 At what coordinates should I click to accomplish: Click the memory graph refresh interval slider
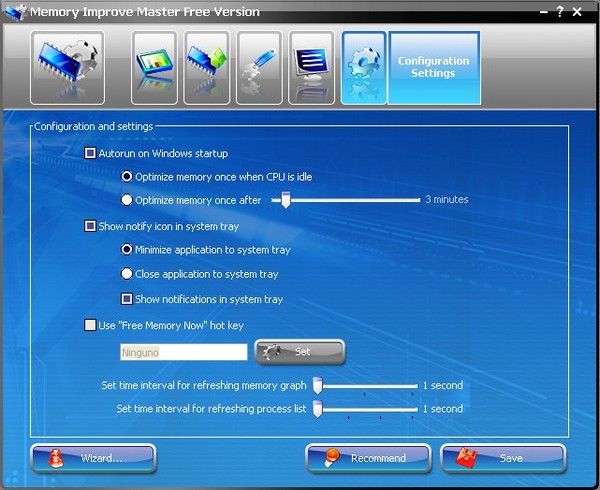point(365,385)
